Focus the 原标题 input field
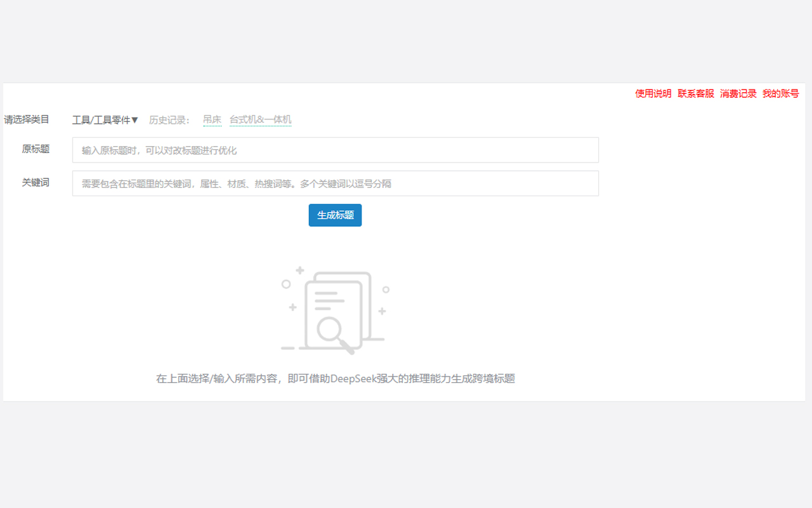This screenshot has width=812, height=508. click(336, 150)
